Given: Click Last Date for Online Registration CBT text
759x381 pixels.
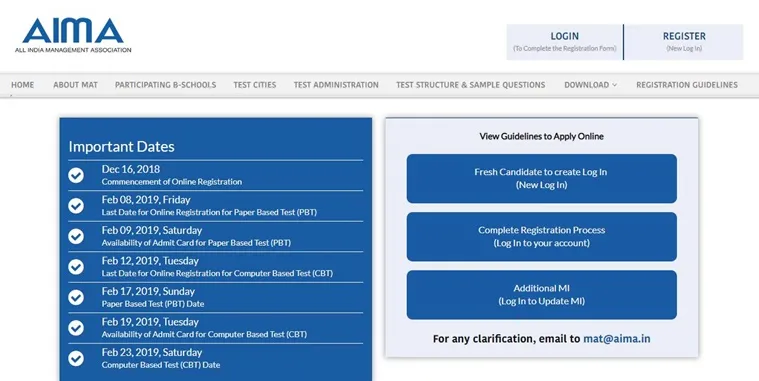Looking at the screenshot, I should [x=217, y=273].
